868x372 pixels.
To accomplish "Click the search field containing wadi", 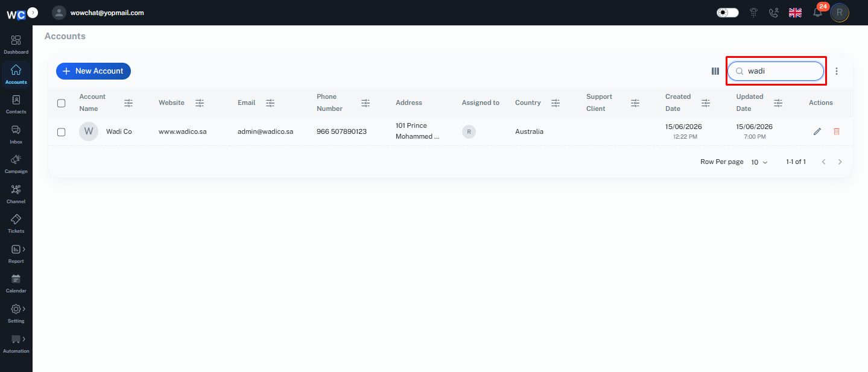I will (x=776, y=71).
